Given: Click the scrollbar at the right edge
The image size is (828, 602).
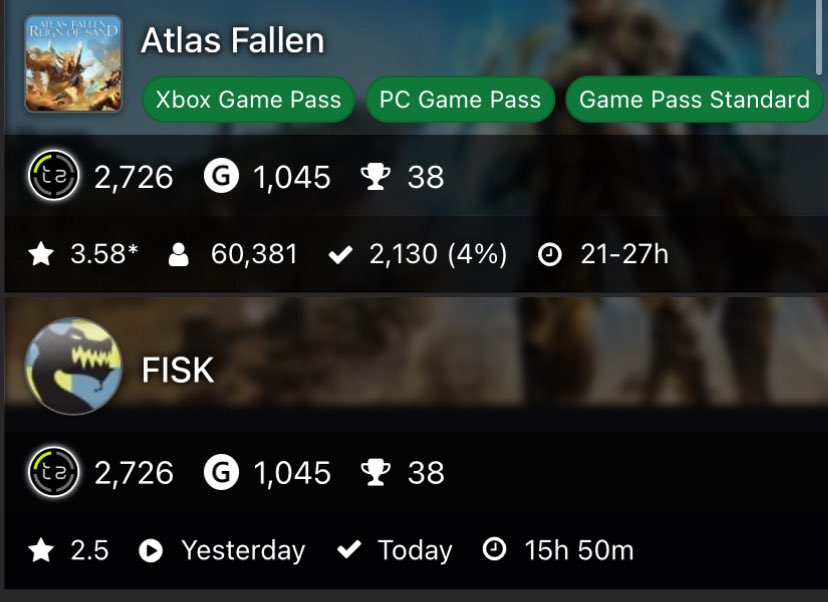Looking at the screenshot, I should [819, 37].
